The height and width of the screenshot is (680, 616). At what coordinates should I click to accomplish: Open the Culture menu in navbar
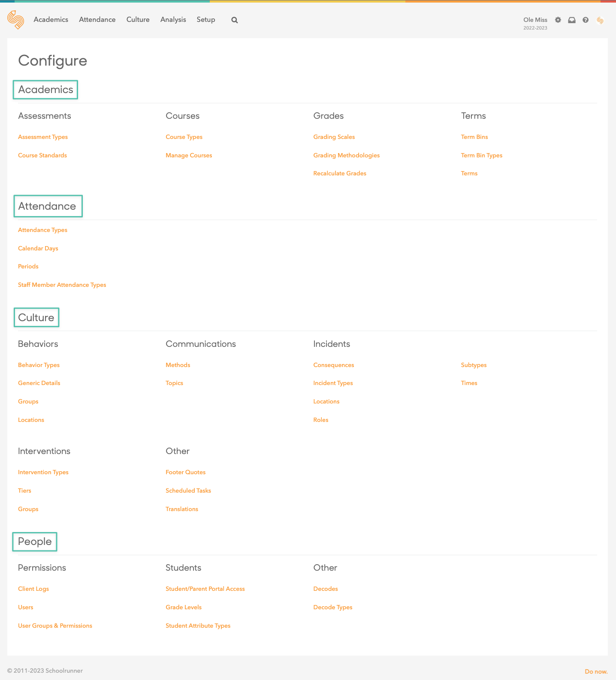tap(138, 20)
